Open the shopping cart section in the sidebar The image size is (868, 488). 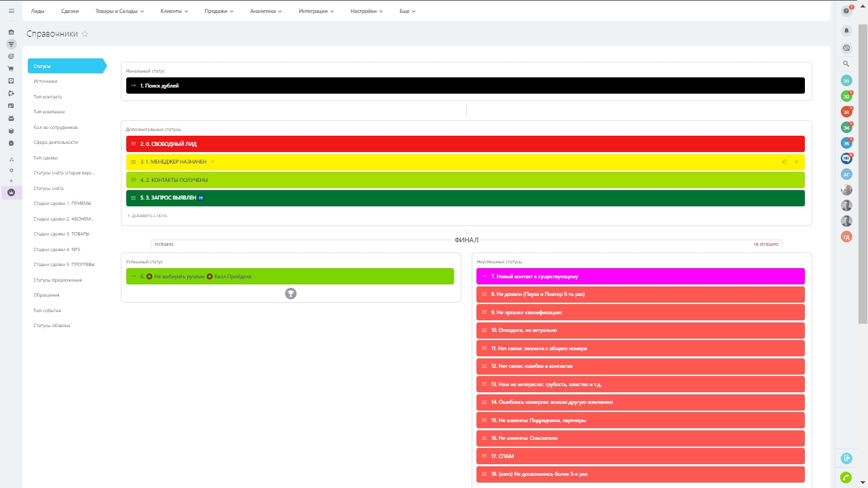pos(11,69)
